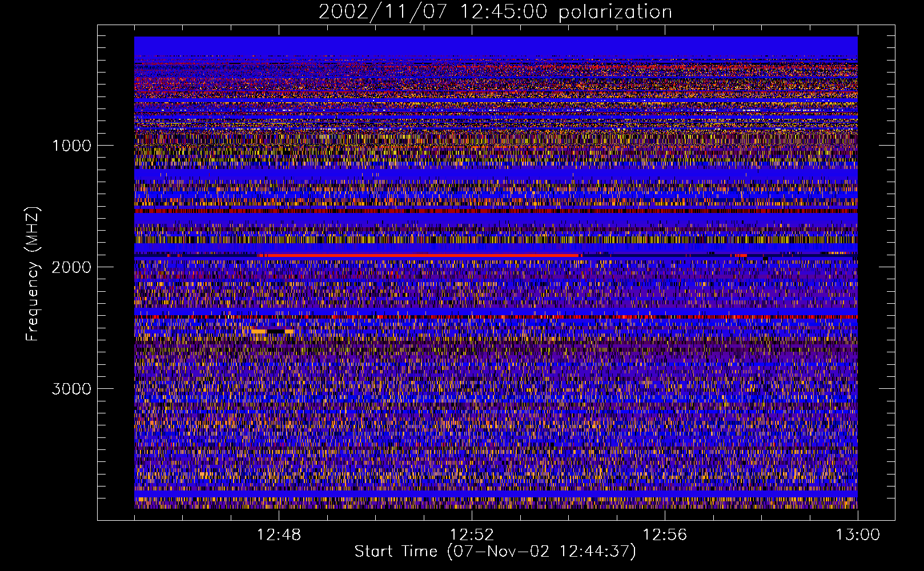924x571 pixels.
Task: Click the 12:48 time tick label
Action: 279,535
